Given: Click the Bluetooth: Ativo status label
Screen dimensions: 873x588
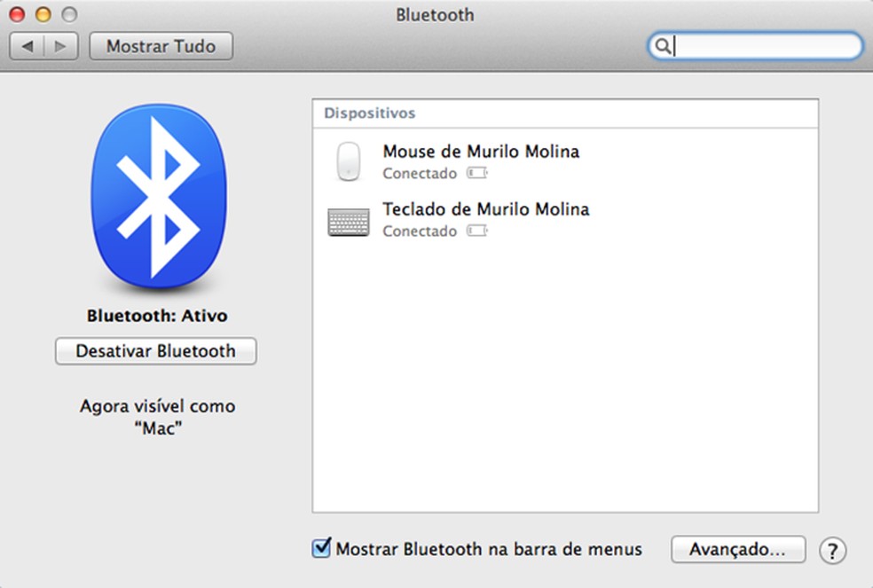Looking at the screenshot, I should pyautogui.click(x=156, y=315).
